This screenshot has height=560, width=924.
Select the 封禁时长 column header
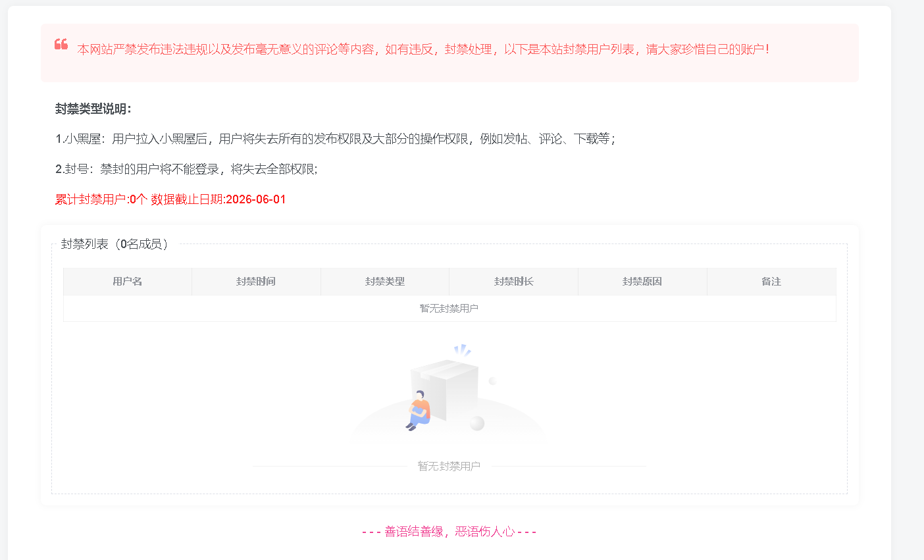(x=514, y=282)
